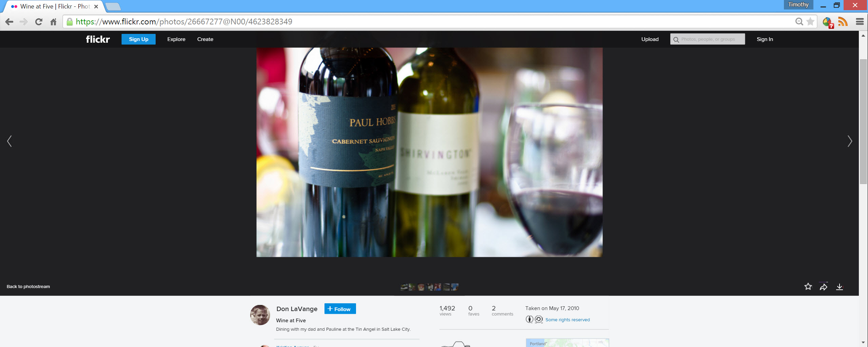Close the Wine at Five tab
The height and width of the screenshot is (347, 868).
click(x=96, y=6)
